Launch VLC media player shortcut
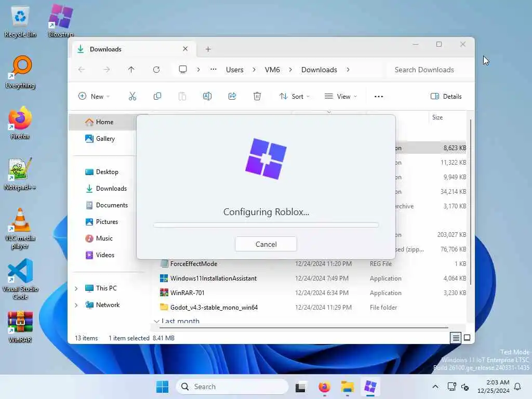532x399 pixels. click(20, 229)
